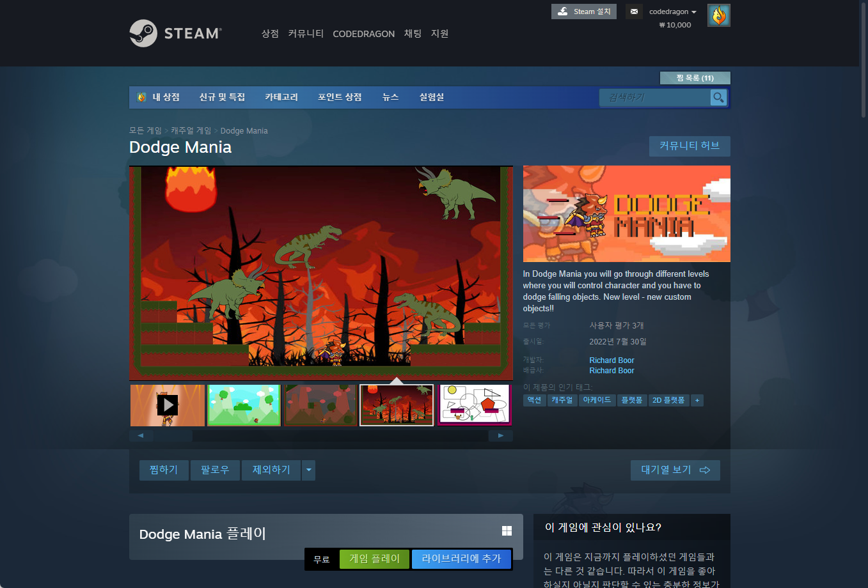This screenshot has width=868, height=588.
Task: Click the release date 2022년 7월 30일
Action: coord(618,342)
